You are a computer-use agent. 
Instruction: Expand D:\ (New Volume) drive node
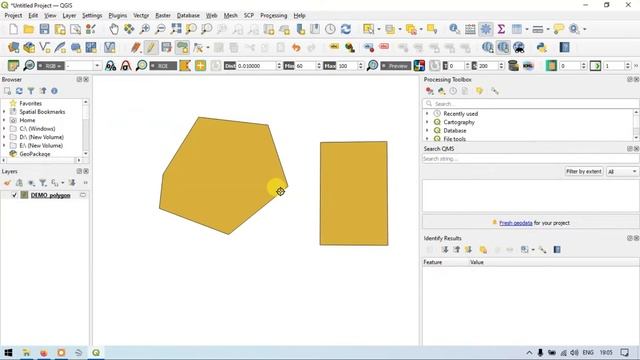point(4,137)
